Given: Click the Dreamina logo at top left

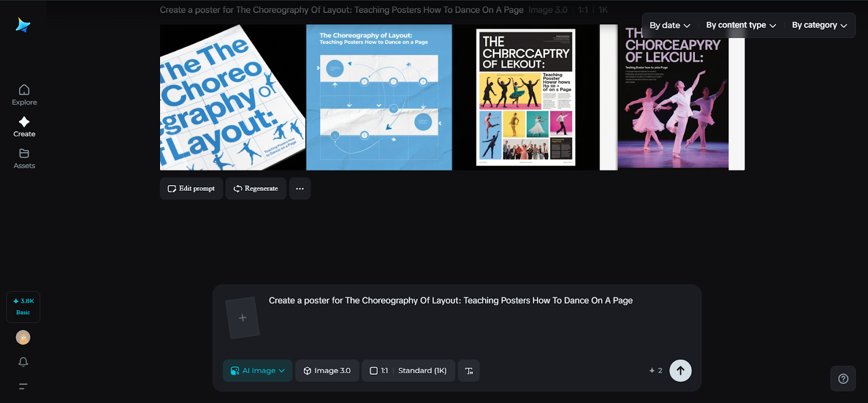Looking at the screenshot, I should click(23, 25).
